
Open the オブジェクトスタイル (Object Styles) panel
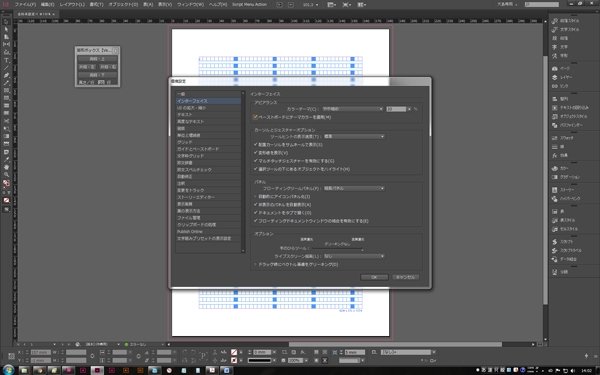pos(569,116)
